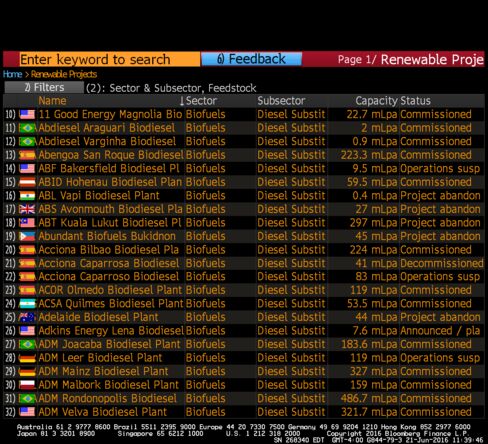This screenshot has height=444, width=488.
Task: Open the Filters button
Action: coord(44,87)
